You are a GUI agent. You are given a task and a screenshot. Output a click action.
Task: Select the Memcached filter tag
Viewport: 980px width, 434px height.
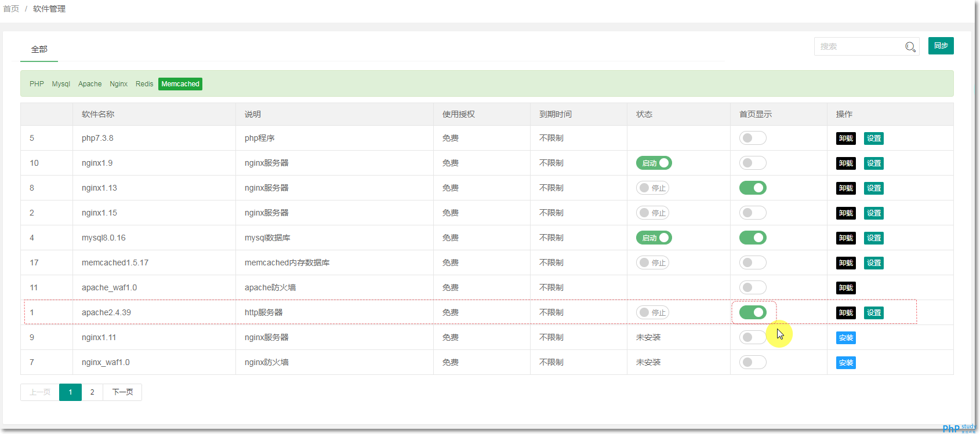click(180, 84)
